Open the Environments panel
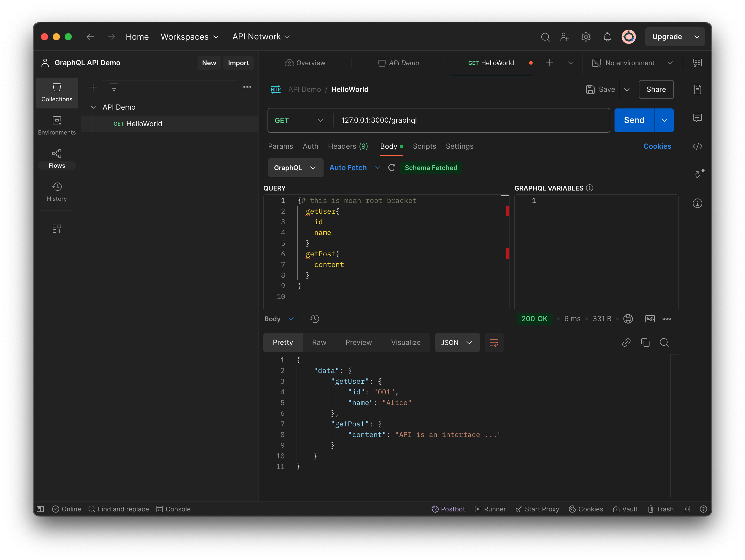The width and height of the screenshot is (745, 560). click(x=57, y=125)
